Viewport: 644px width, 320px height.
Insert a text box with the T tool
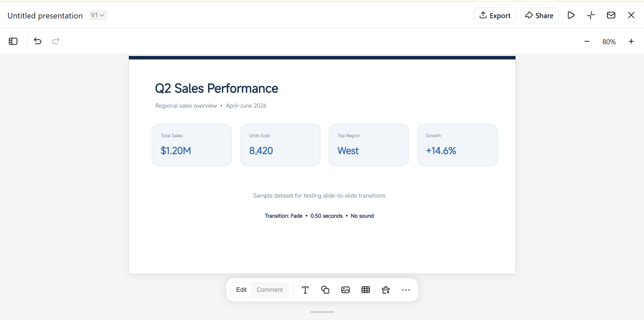(305, 290)
